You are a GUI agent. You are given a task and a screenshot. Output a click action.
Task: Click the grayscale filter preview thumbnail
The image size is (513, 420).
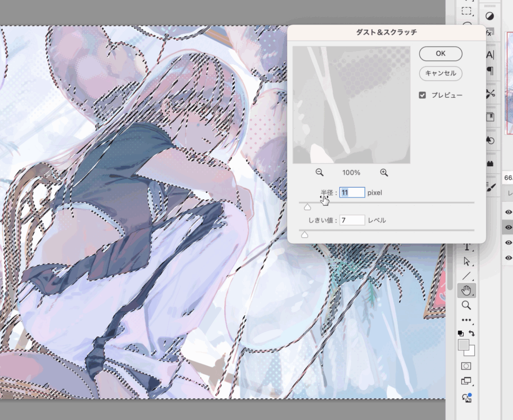pyautogui.click(x=351, y=105)
